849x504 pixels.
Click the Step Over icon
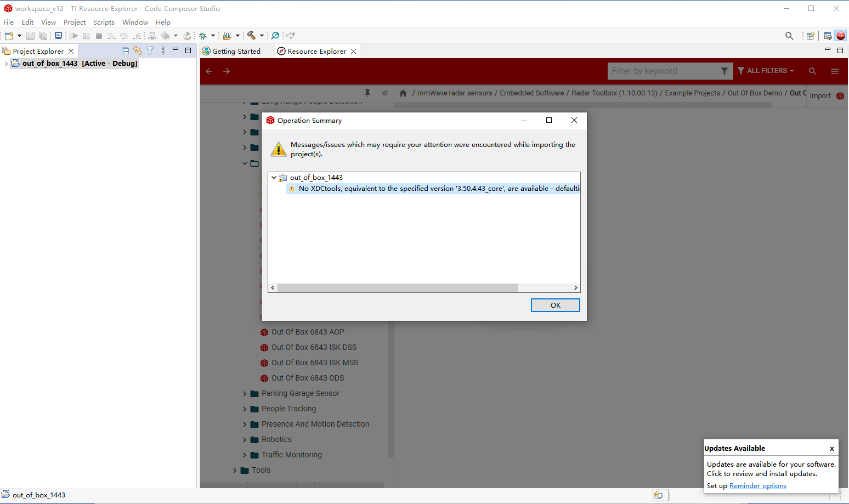point(124,36)
